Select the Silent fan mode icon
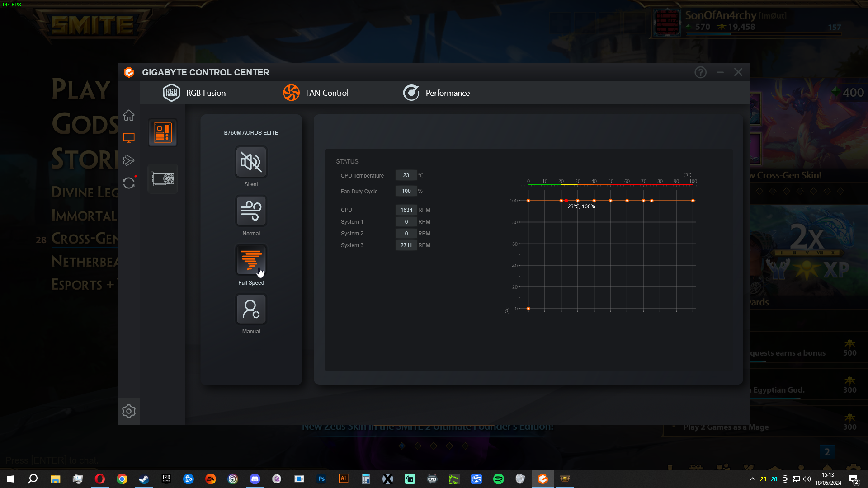868x488 pixels. [251, 162]
